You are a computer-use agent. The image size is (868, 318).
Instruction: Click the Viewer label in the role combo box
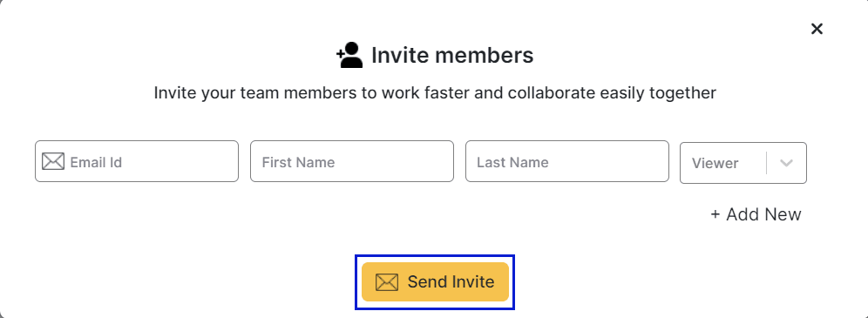coord(715,163)
